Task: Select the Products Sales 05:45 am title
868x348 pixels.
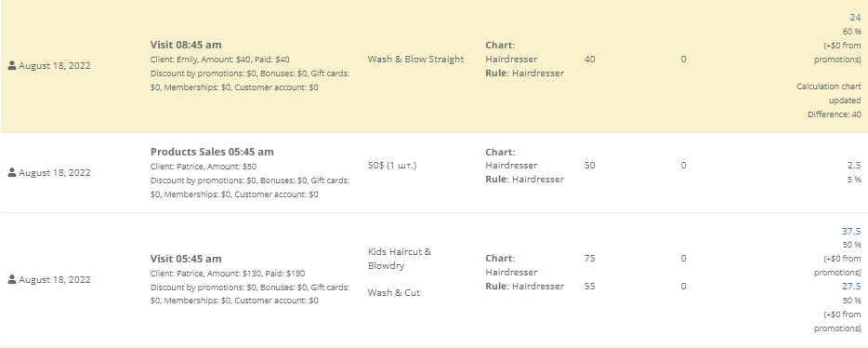Action: coord(212,152)
